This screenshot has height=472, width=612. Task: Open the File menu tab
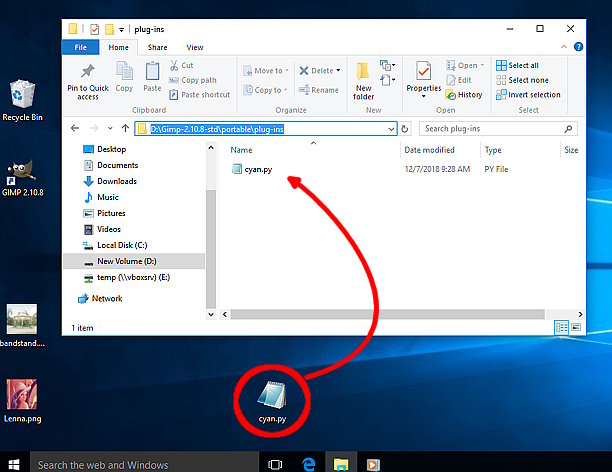coord(82,47)
